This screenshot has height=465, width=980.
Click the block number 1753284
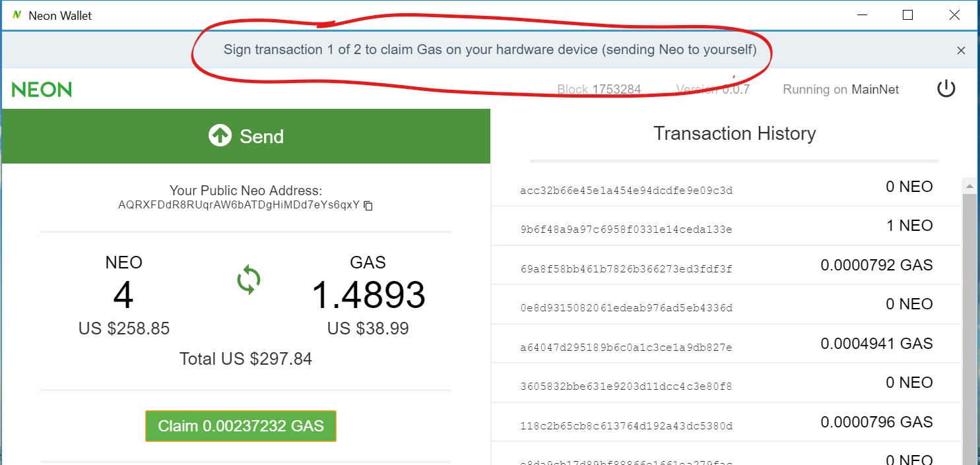(616, 90)
